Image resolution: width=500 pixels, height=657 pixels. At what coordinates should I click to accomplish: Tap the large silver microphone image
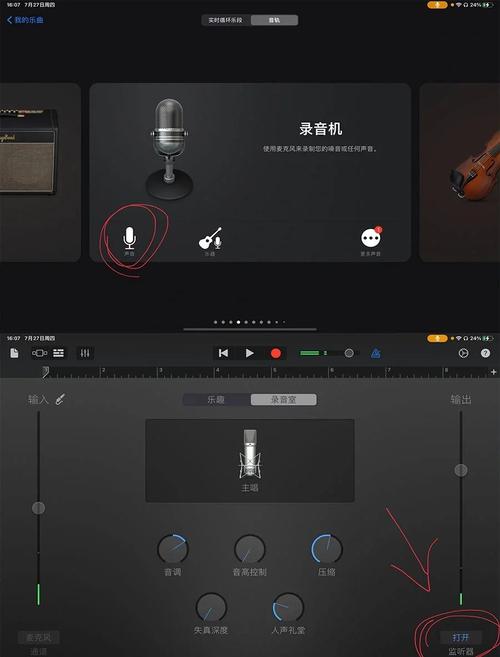tap(169, 149)
